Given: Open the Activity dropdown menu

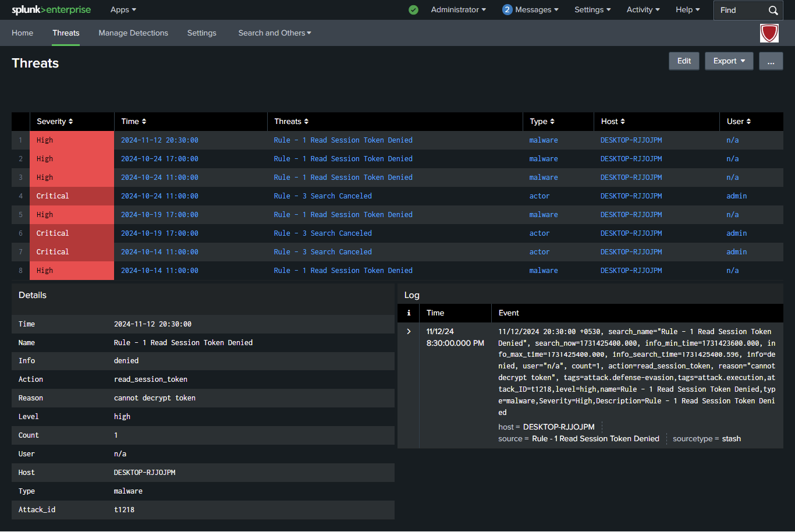Looking at the screenshot, I should [x=643, y=10].
